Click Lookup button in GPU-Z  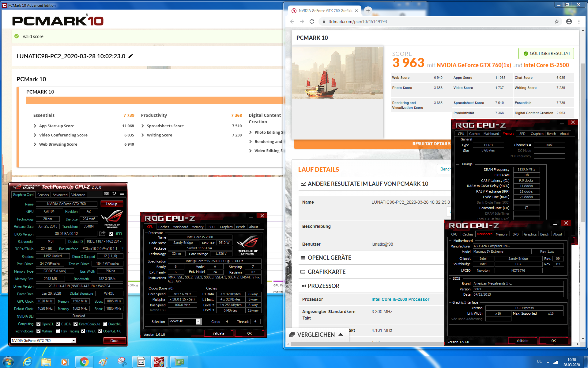(111, 204)
